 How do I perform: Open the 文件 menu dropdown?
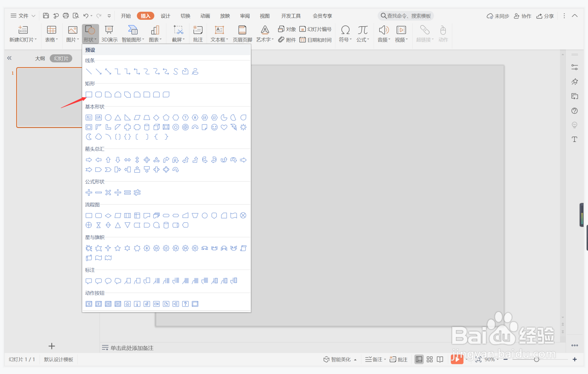coord(23,16)
